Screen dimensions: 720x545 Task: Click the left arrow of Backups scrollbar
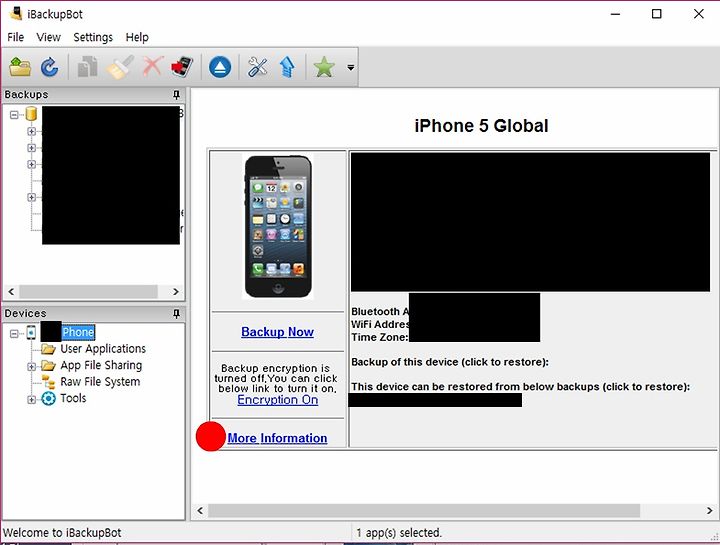11,292
